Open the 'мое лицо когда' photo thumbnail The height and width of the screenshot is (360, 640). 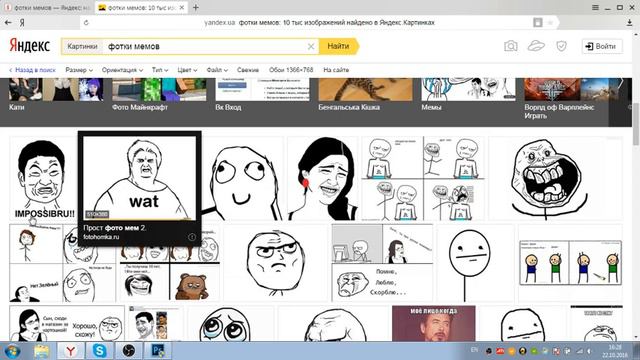434,323
